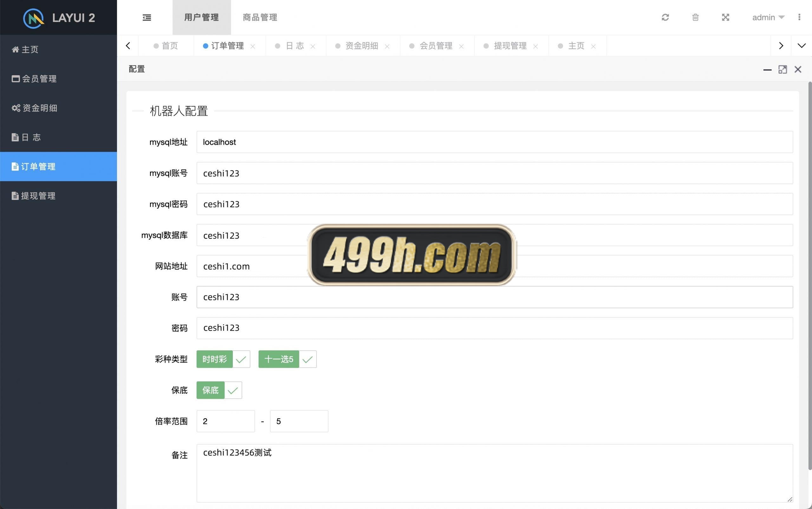Image resolution: width=812 pixels, height=509 pixels.
Task: Open 提现管理 in the sidebar
Action: click(58, 196)
